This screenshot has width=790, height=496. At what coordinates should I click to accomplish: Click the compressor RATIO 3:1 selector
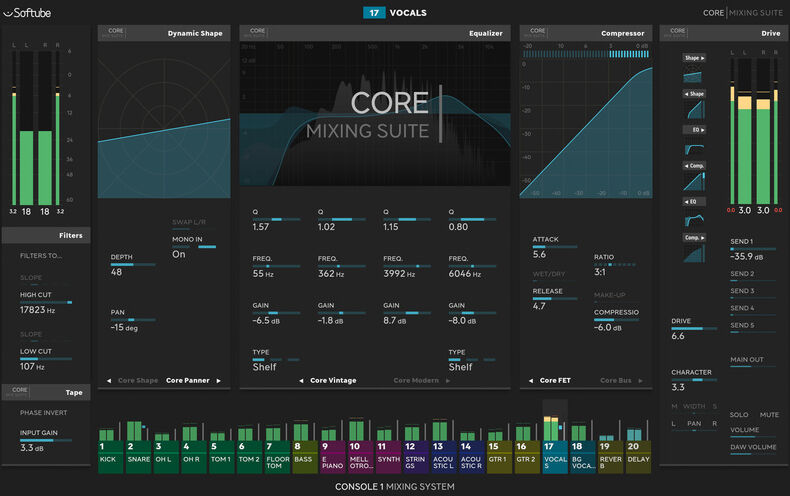pos(615,265)
